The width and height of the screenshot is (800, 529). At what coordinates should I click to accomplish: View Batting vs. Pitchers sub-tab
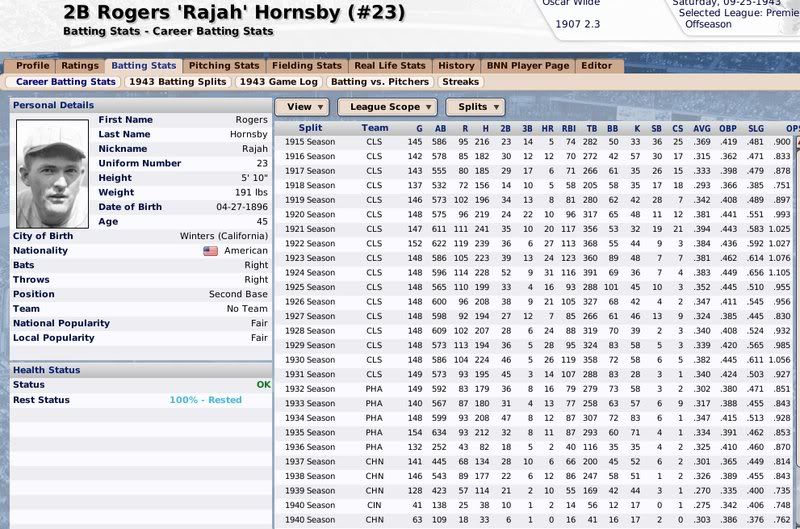coord(378,81)
